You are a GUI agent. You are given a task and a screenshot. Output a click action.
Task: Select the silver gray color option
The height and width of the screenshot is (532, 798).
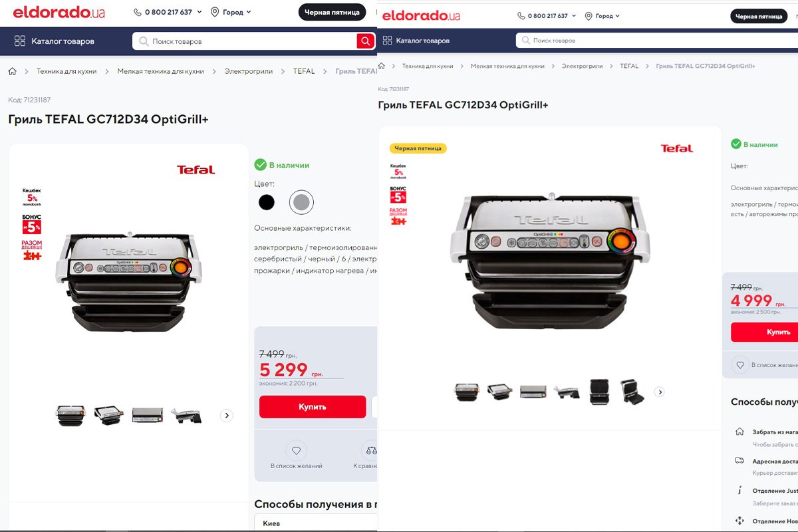(301, 202)
